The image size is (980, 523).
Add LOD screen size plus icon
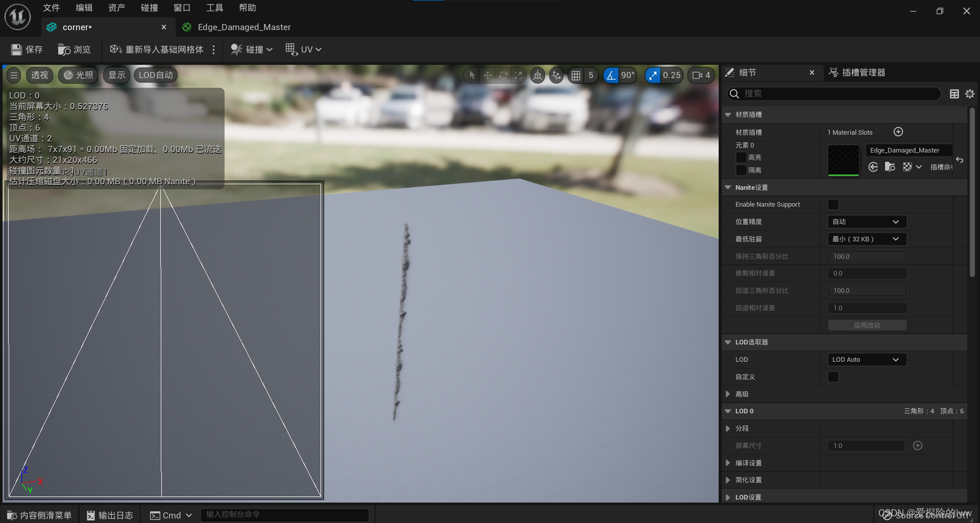918,445
